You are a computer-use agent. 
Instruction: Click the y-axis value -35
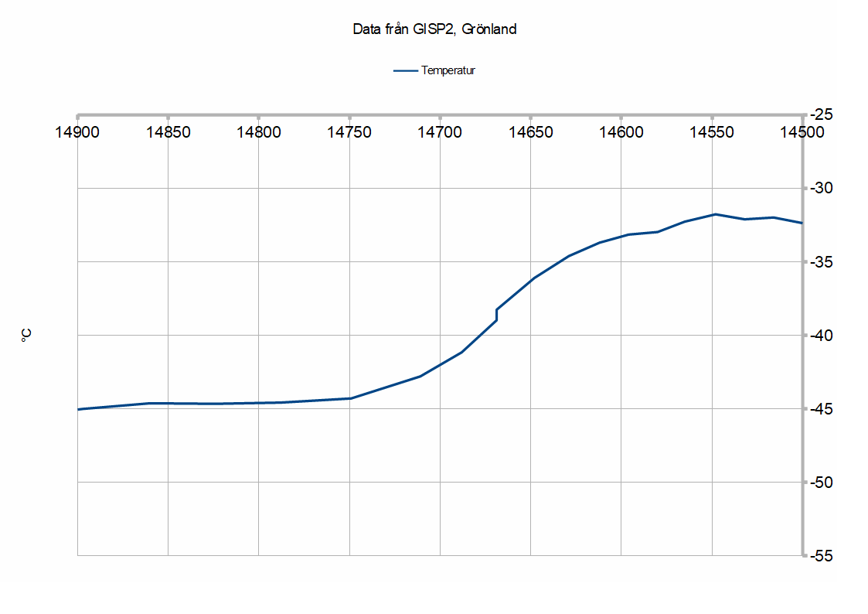[x=822, y=262]
